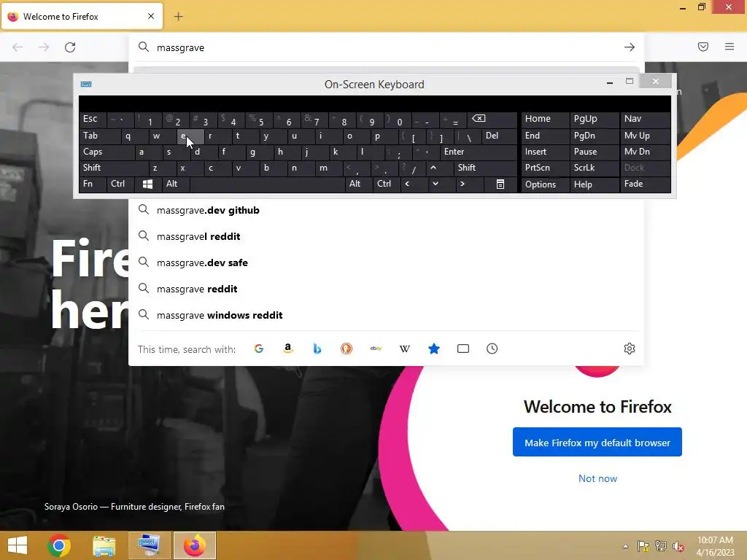Click the Del key on keyboard
Viewport: 747px width, 560px height.
point(499,136)
